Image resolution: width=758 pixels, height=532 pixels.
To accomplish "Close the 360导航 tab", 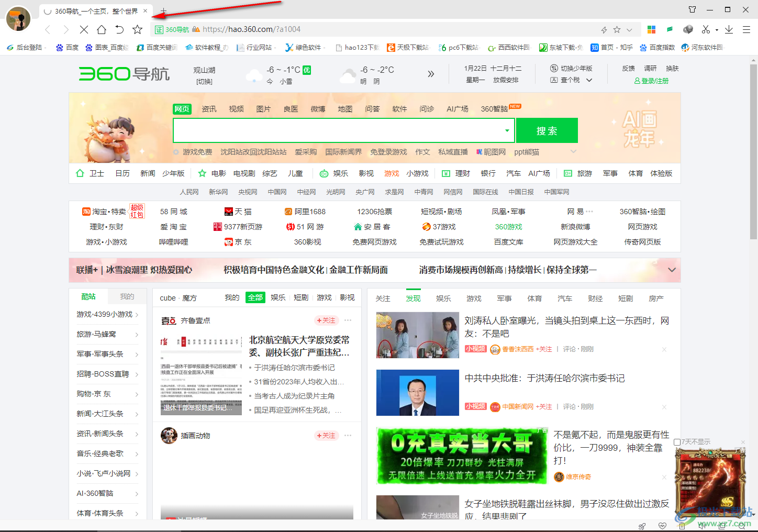I will [146, 10].
